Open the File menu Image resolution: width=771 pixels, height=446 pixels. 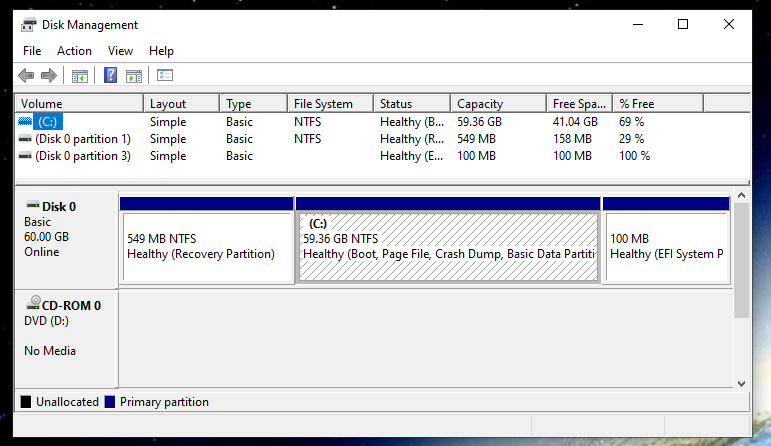[32, 51]
